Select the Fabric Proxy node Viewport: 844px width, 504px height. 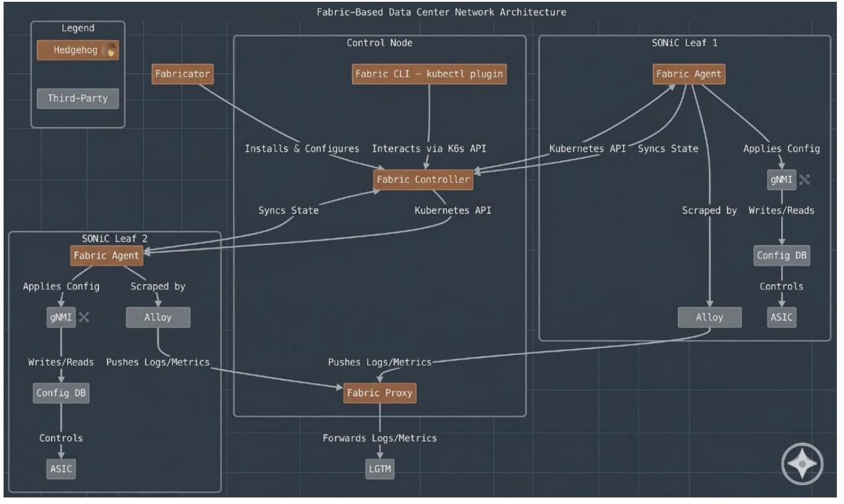pyautogui.click(x=380, y=392)
